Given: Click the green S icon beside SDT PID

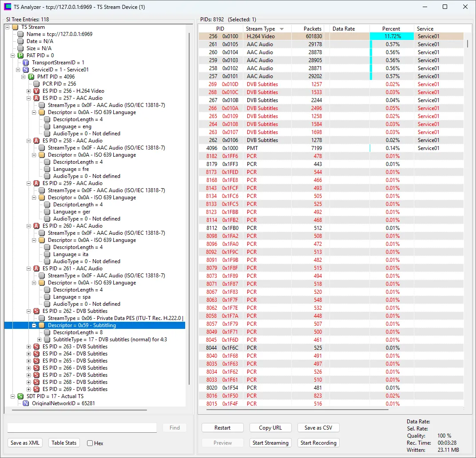Looking at the screenshot, I should pos(20,396).
